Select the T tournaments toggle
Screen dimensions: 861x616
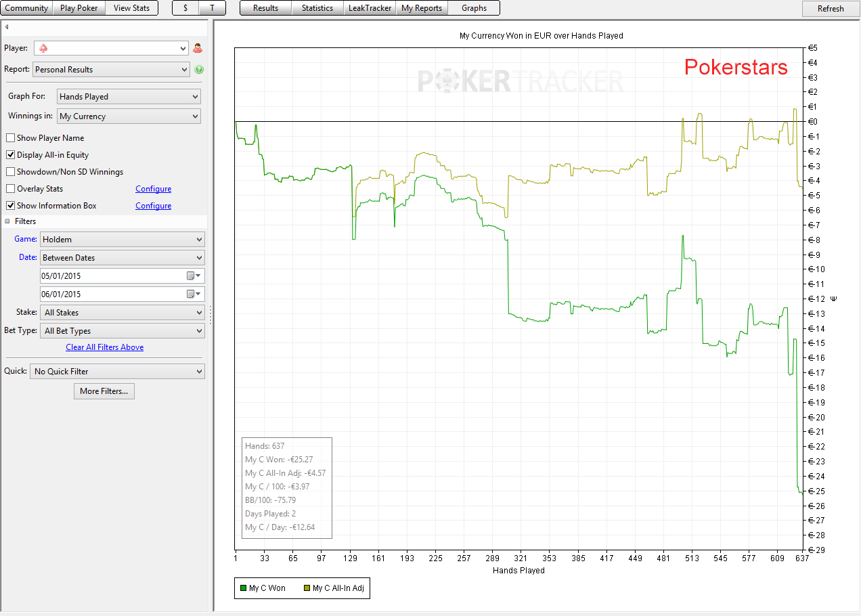tap(213, 8)
